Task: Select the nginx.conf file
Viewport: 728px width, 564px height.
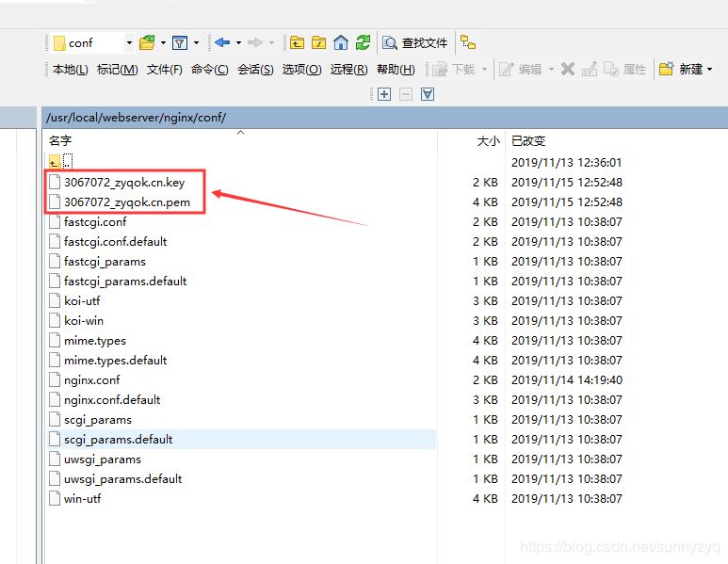Action: [x=91, y=380]
